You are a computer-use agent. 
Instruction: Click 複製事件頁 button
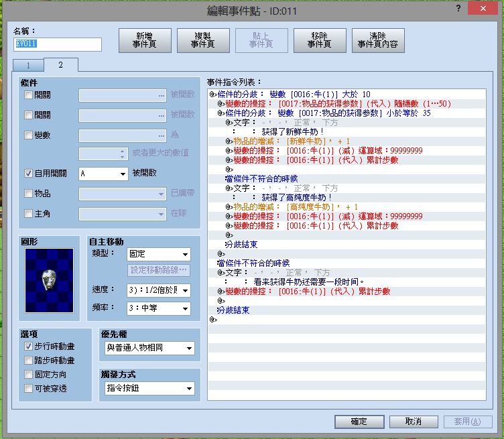point(203,40)
